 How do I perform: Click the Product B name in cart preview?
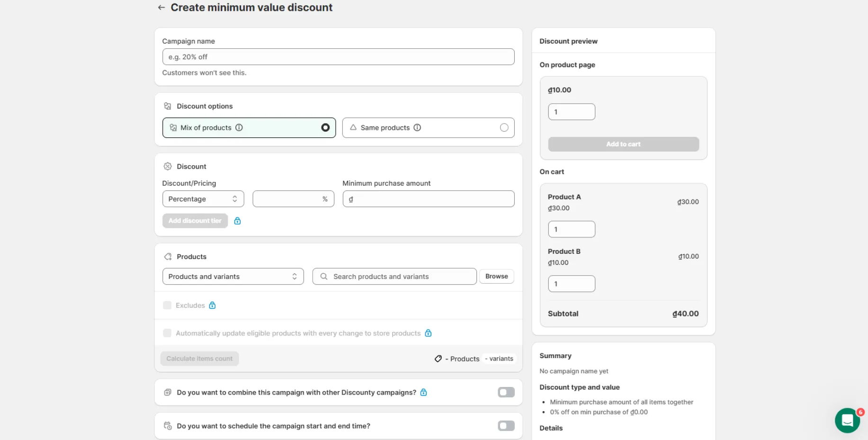click(564, 251)
